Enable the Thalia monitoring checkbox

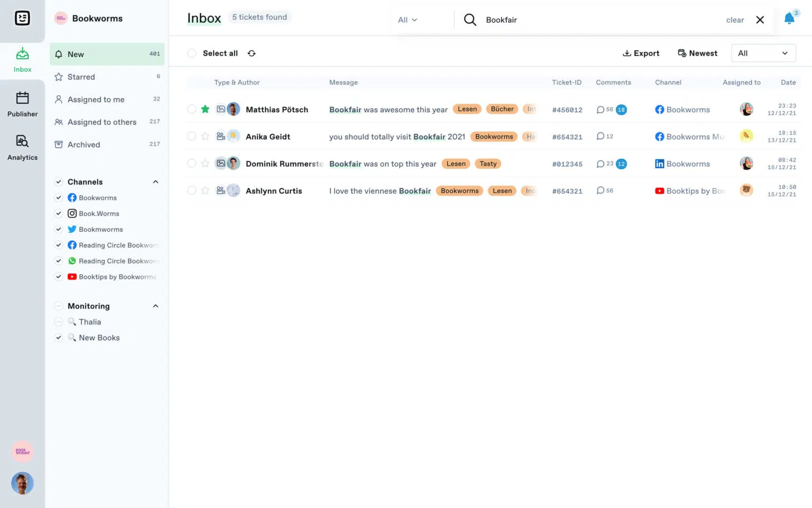click(x=59, y=322)
